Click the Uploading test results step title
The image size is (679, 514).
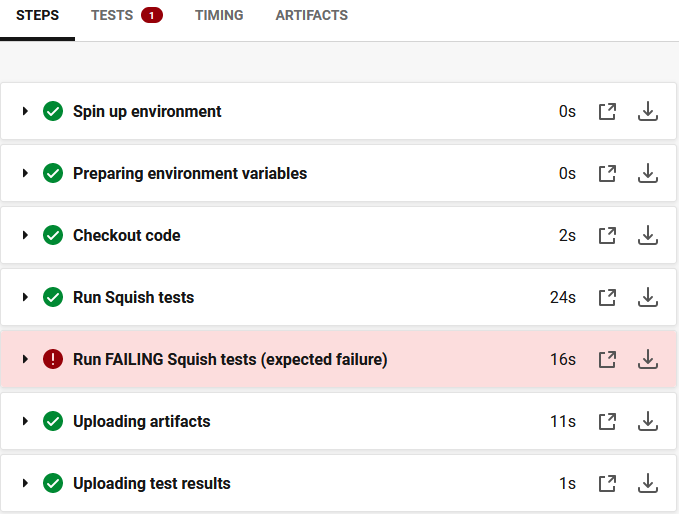pyautogui.click(x=151, y=484)
